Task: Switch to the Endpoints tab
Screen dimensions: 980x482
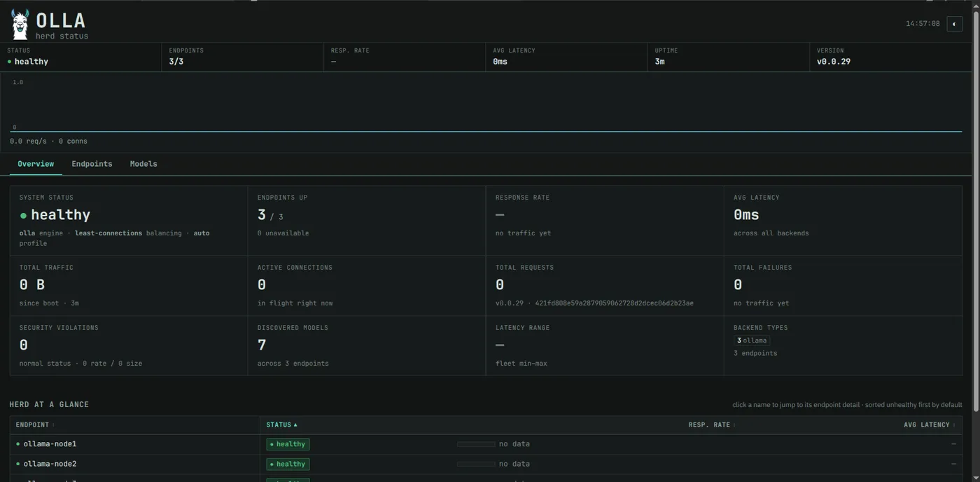Action: click(x=92, y=164)
